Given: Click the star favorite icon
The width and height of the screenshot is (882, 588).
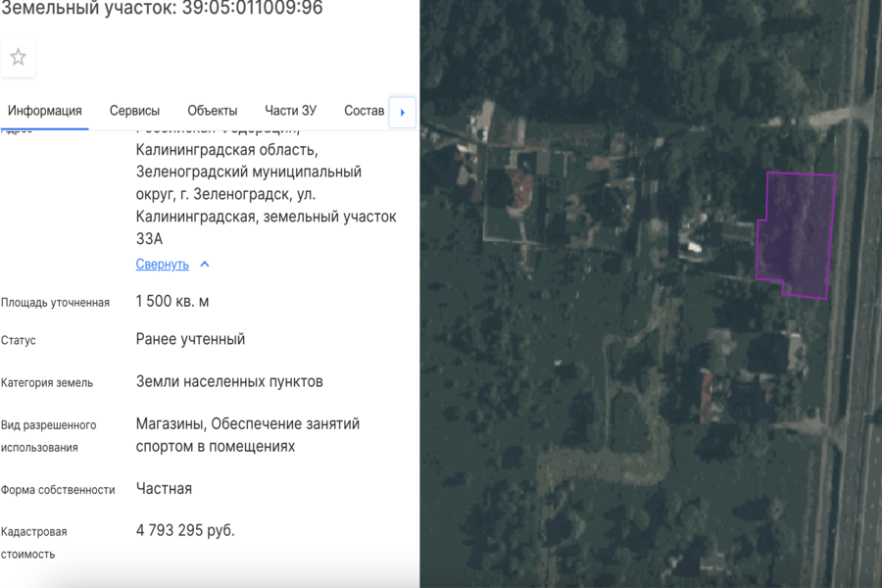Looking at the screenshot, I should pyautogui.click(x=18, y=58).
